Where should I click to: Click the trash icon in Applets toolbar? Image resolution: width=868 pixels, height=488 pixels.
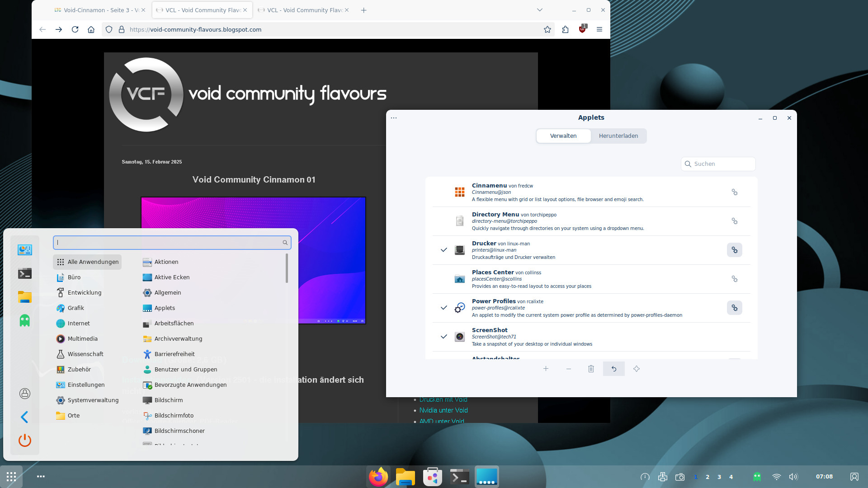(x=591, y=369)
